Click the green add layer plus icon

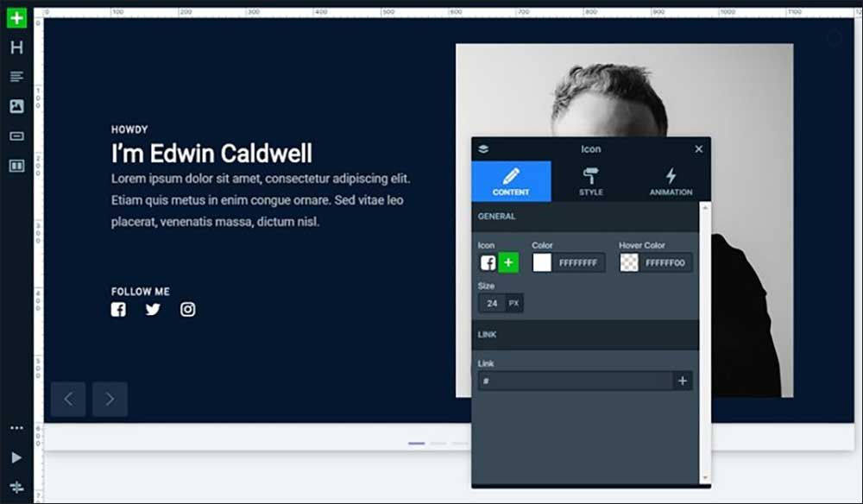tap(16, 18)
